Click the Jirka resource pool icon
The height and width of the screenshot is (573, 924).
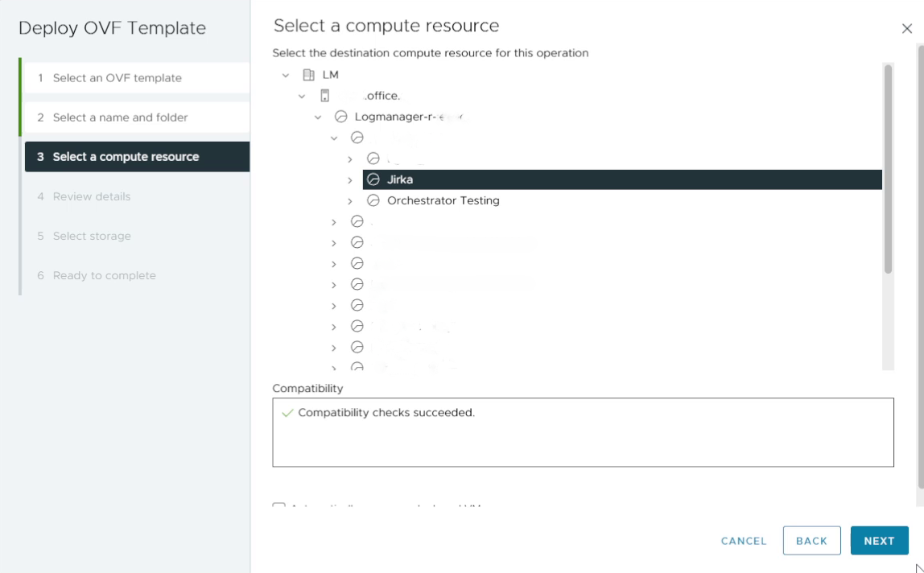(x=374, y=179)
